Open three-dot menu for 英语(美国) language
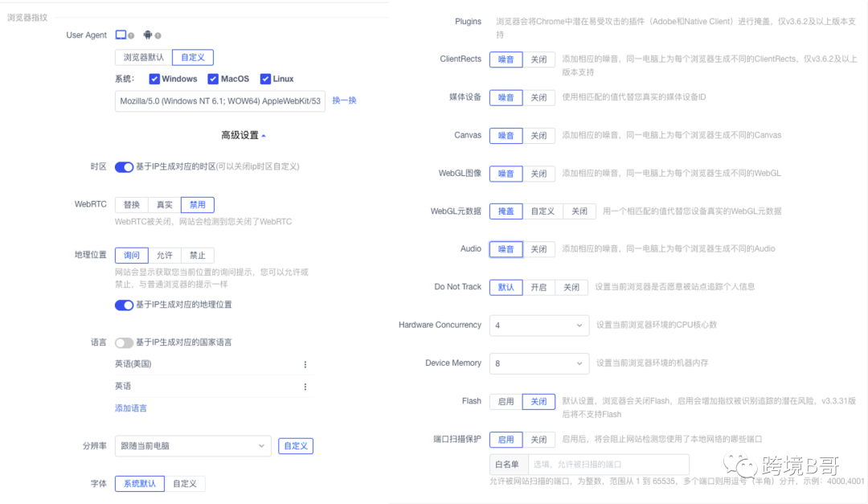 (x=305, y=364)
